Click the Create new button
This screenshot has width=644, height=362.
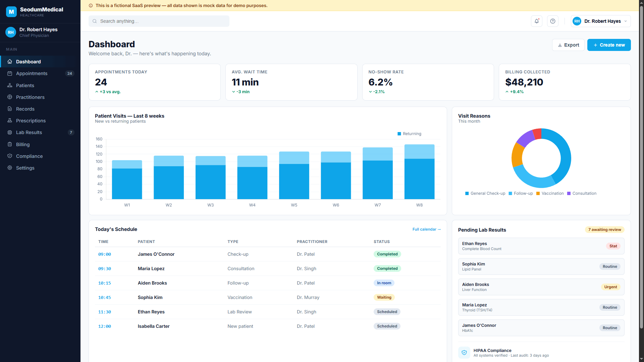coord(609,45)
